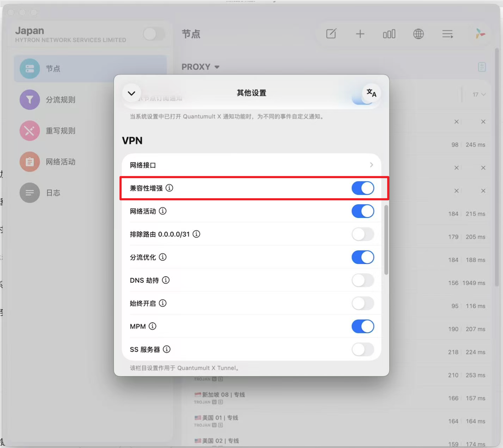
Task: Click the dialog vertical scrollbar
Action: pos(386,240)
